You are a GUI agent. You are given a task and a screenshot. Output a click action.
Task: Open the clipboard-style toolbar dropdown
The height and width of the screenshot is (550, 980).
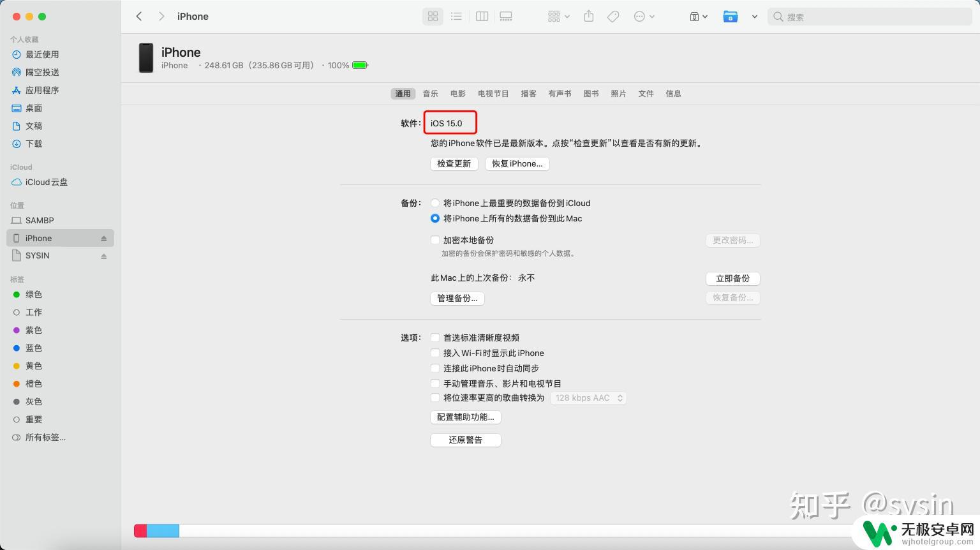(699, 17)
